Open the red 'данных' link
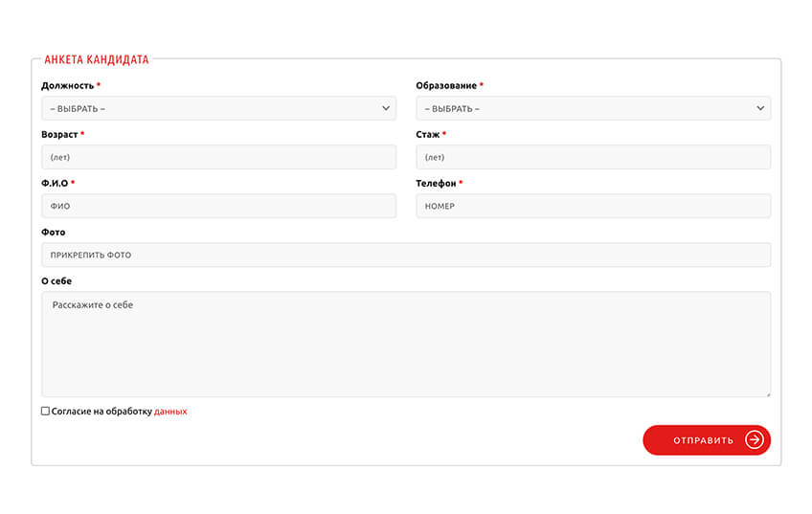 [170, 412]
